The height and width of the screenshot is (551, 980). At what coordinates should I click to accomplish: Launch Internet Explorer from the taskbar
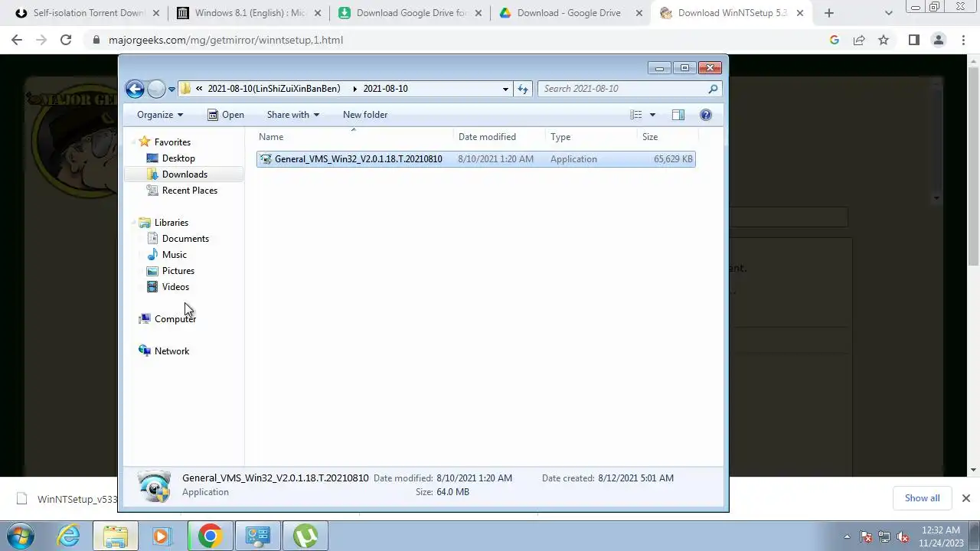pos(69,536)
